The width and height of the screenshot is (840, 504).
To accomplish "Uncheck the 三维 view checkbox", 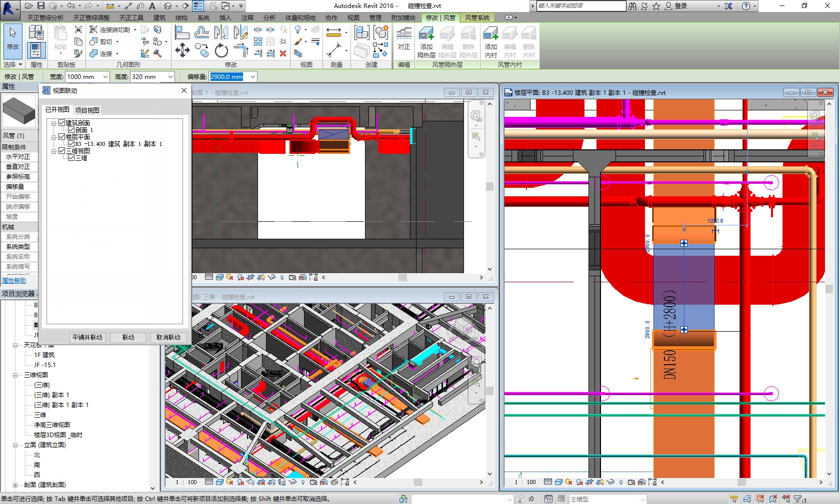I will (x=71, y=158).
